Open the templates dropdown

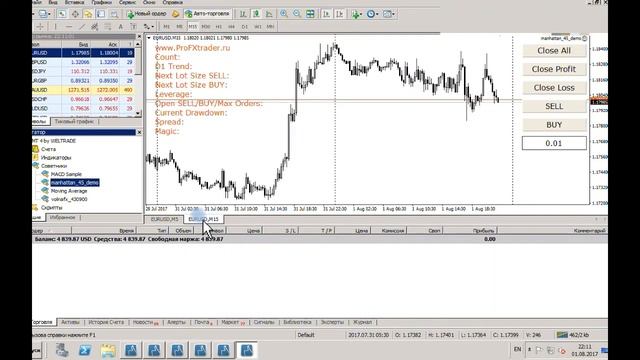(x=389, y=14)
